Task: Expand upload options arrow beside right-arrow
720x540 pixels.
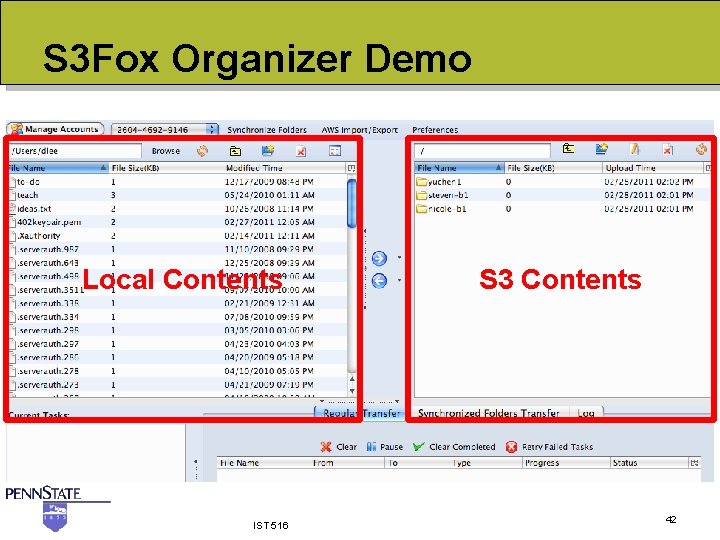Action: point(399,258)
